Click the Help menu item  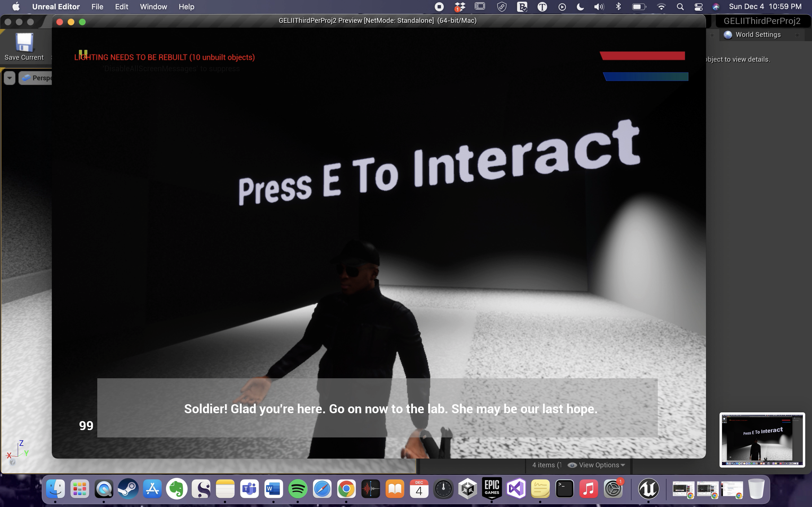(186, 7)
